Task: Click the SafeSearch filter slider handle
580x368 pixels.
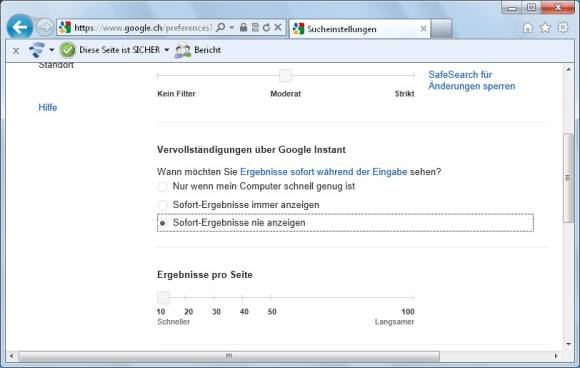Action: pyautogui.click(x=285, y=76)
